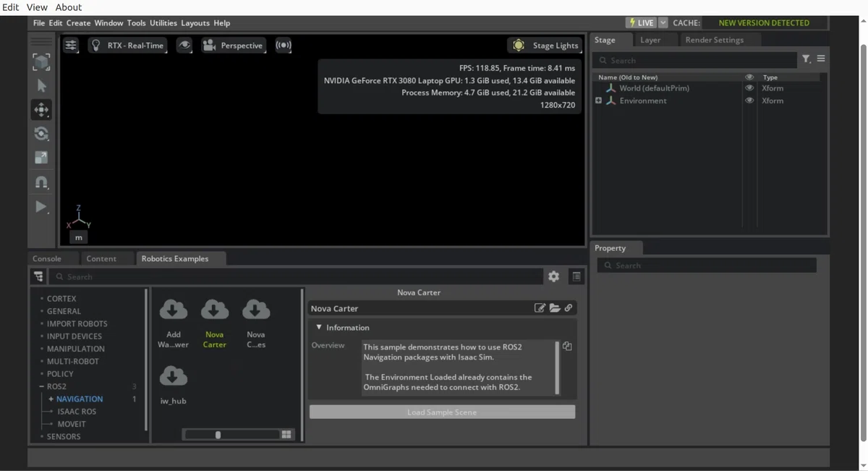Open the Create menu

78,23
